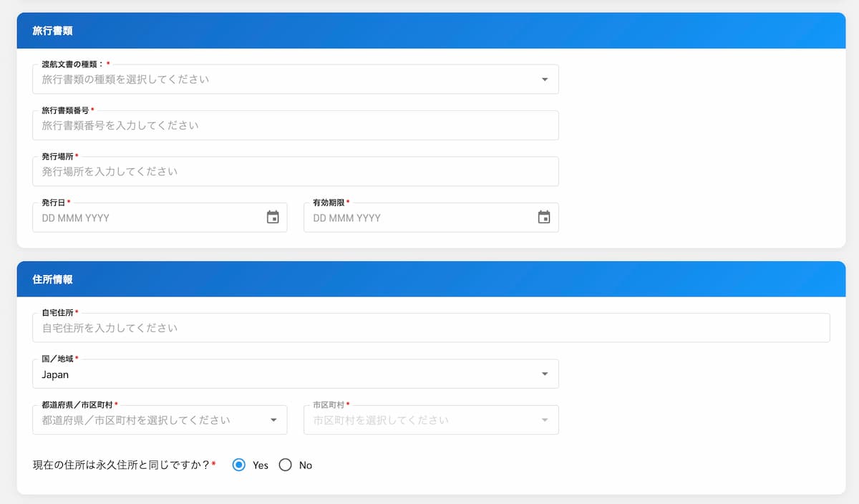This screenshot has height=504, width=859.
Task: Click the 旅行書類番号 input field
Action: pyautogui.click(x=296, y=125)
